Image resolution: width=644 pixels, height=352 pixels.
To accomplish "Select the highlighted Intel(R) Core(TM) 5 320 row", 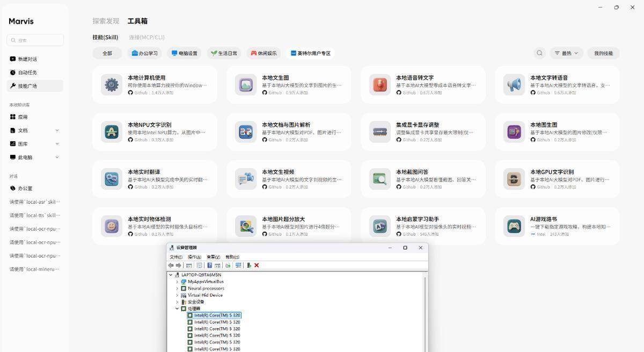I will point(214,315).
